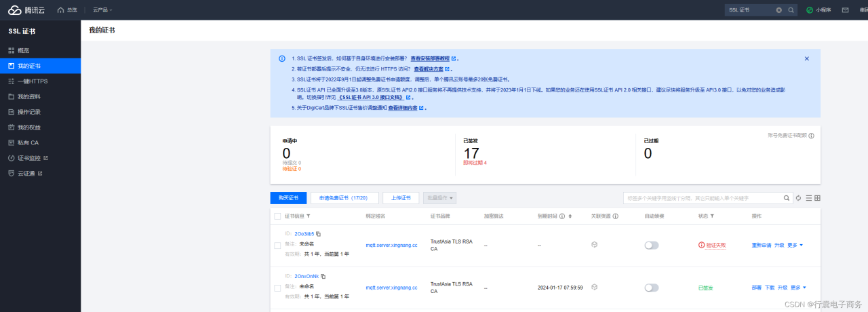Viewport: 868px width, 312px height.
Task: Click the 购买证书 button
Action: 288,198
